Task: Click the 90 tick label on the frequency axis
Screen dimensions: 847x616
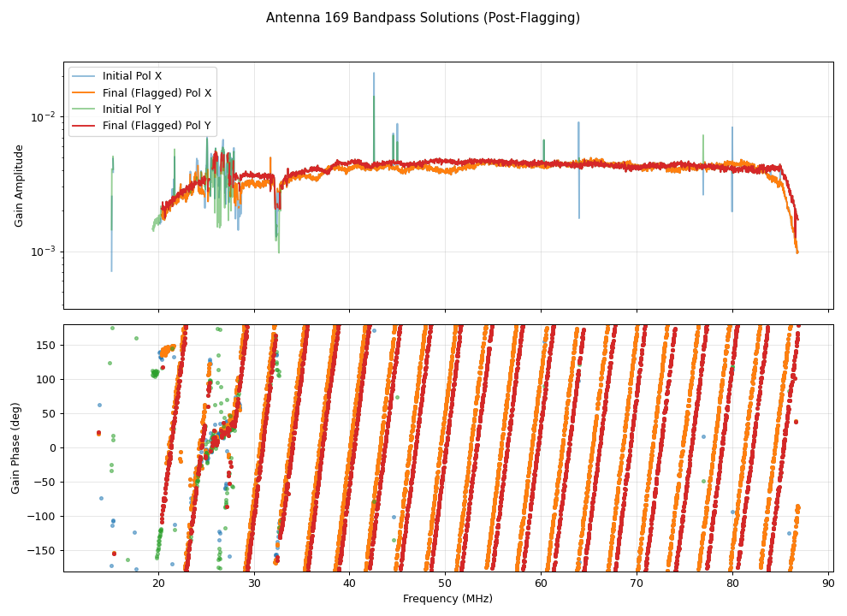Action: coord(827,583)
